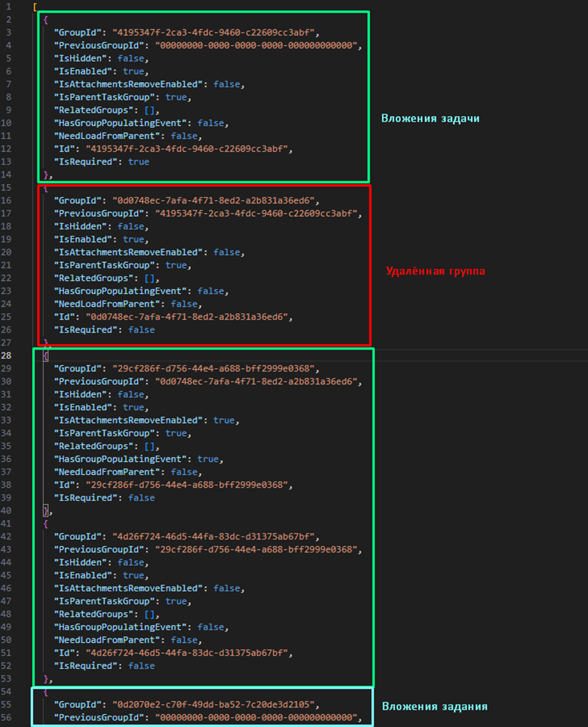Click the "Вложения задачи" annotation label

pyautogui.click(x=430, y=118)
